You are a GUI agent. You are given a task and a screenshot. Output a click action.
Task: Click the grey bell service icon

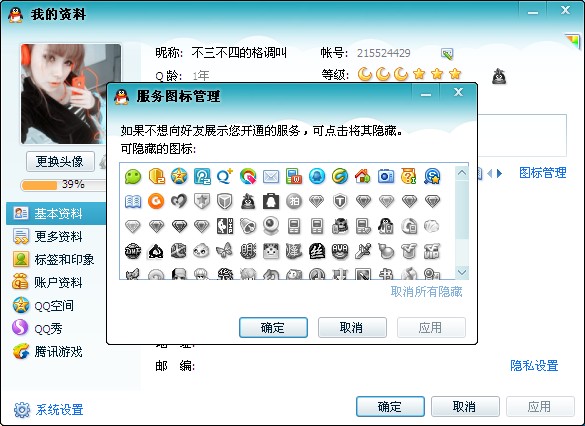[x=248, y=226]
